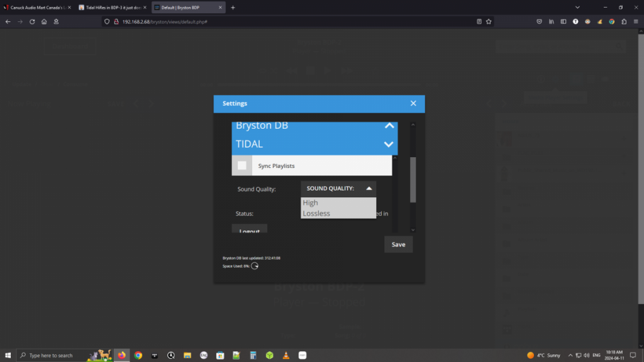Open the clock and calendar flyout
This screenshot has height=362, width=644.
[614, 356]
